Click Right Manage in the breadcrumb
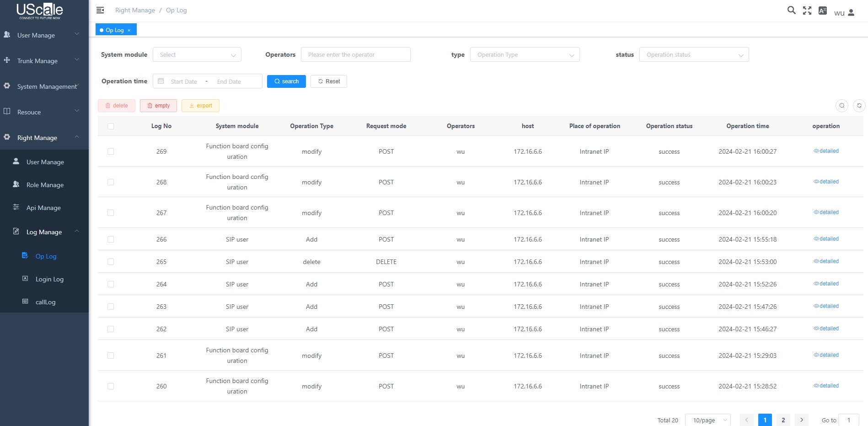868x426 pixels. point(135,10)
